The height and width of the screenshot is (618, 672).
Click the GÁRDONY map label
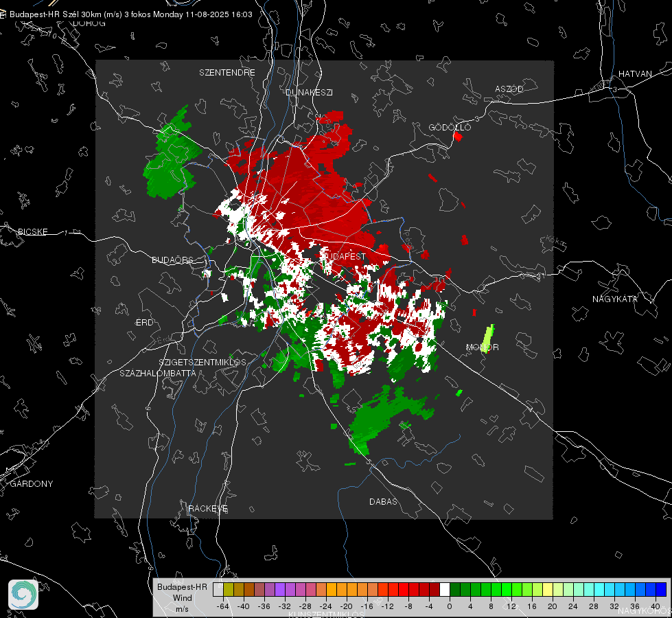32,484
